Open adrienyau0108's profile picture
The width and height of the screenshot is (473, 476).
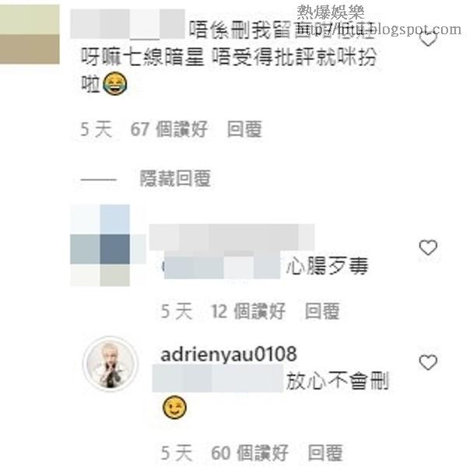110,363
